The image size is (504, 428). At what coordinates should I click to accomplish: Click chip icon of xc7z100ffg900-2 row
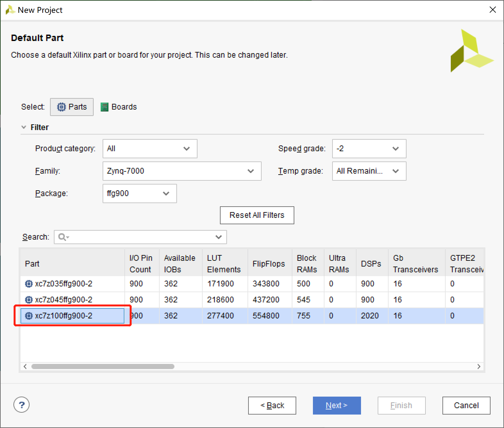29,316
